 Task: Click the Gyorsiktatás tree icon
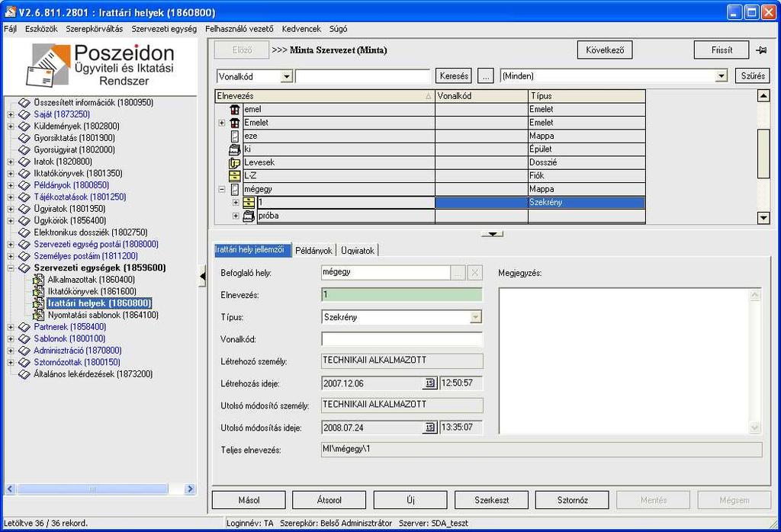[x=24, y=138]
